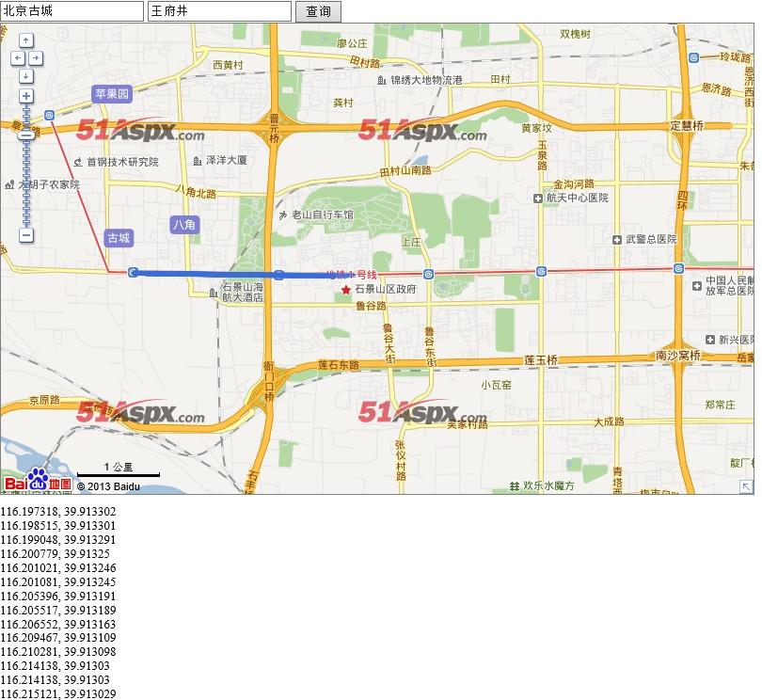762x700 pixels.
Task: Zoom in with the plus button
Action: pyautogui.click(x=26, y=96)
